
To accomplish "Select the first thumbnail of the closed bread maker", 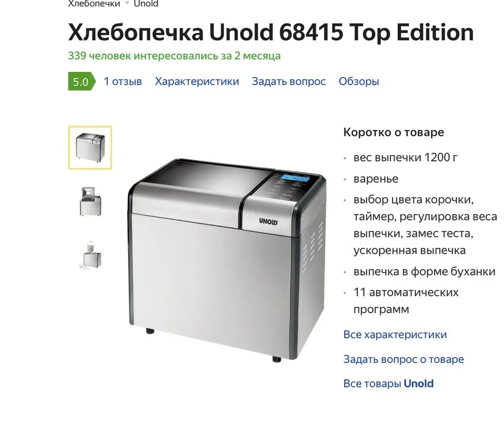I will point(90,148).
